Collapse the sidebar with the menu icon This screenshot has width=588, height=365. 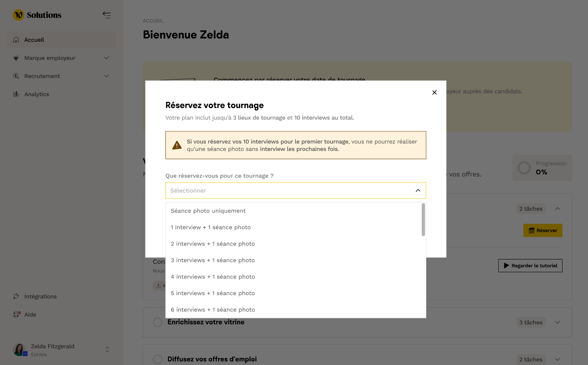point(107,15)
